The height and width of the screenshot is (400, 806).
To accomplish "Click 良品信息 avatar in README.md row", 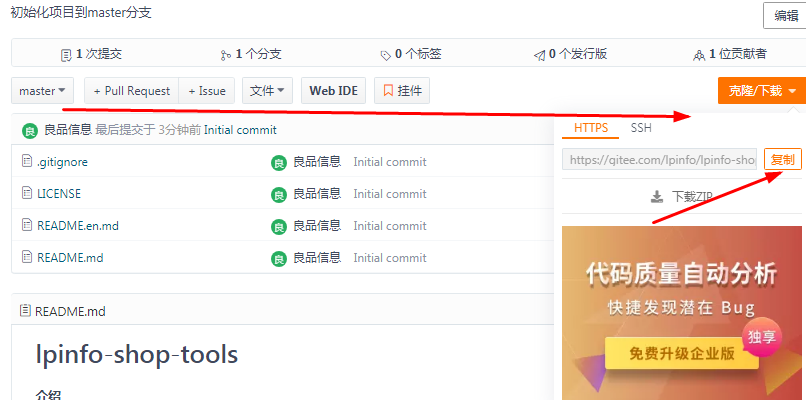I will pyautogui.click(x=279, y=259).
